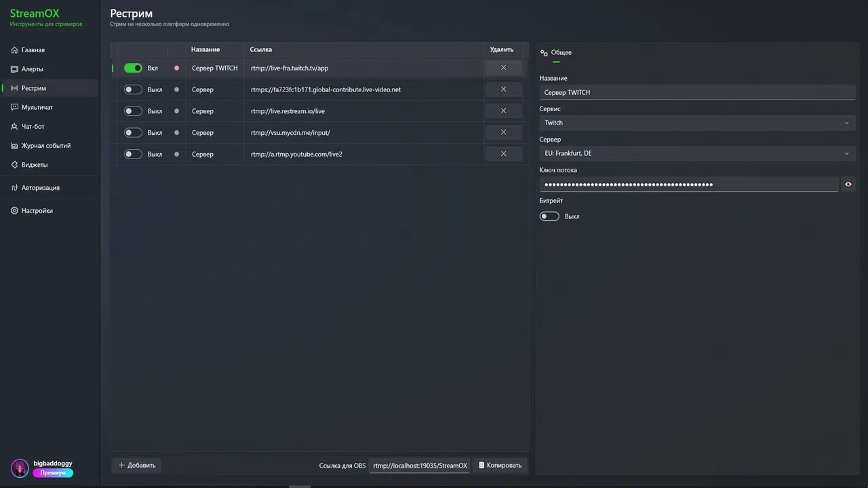Image resolution: width=868 pixels, height=488 pixels.
Task: Delete the global-contribute.live-video.net server row
Action: [503, 89]
